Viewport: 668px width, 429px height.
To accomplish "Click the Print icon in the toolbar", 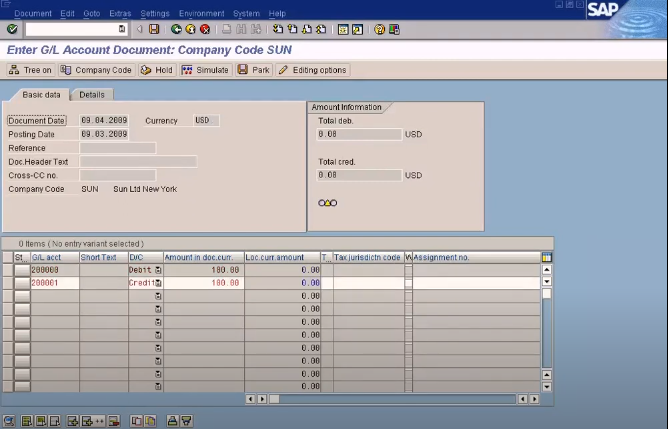I will (227, 29).
